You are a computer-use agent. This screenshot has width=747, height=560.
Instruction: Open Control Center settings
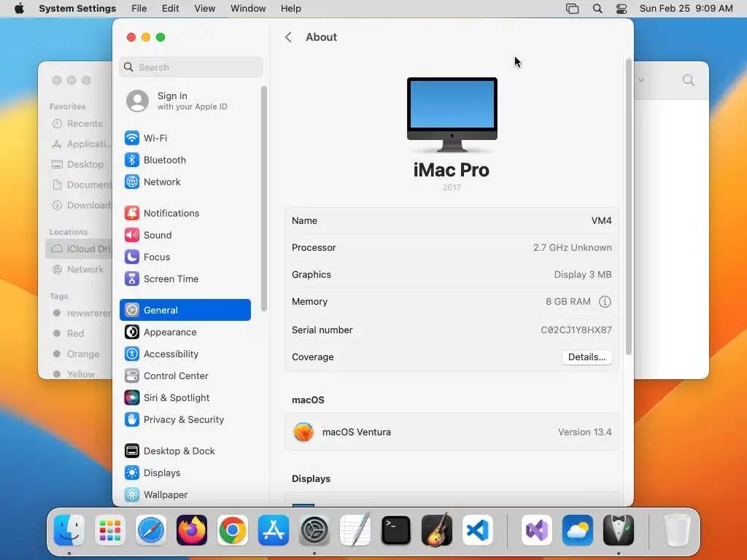click(x=185, y=376)
